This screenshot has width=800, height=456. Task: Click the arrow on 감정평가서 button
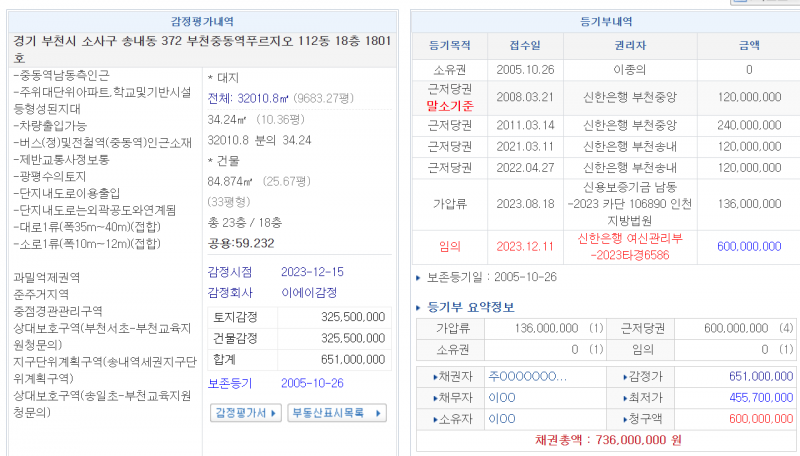273,412
